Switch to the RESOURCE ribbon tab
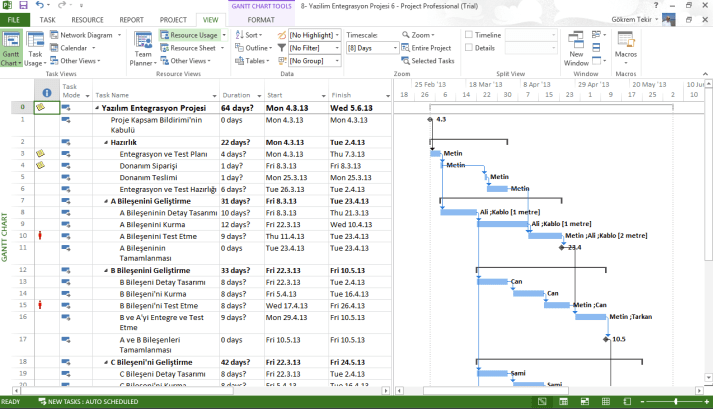The width and height of the screenshot is (713, 409). (87, 19)
